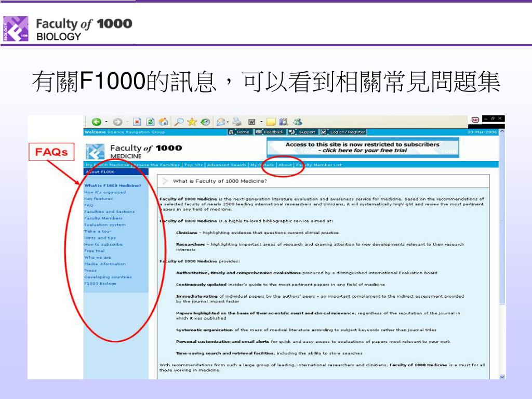
Task: Open 'Free trial' sidebar link
Action: pyautogui.click(x=95, y=251)
